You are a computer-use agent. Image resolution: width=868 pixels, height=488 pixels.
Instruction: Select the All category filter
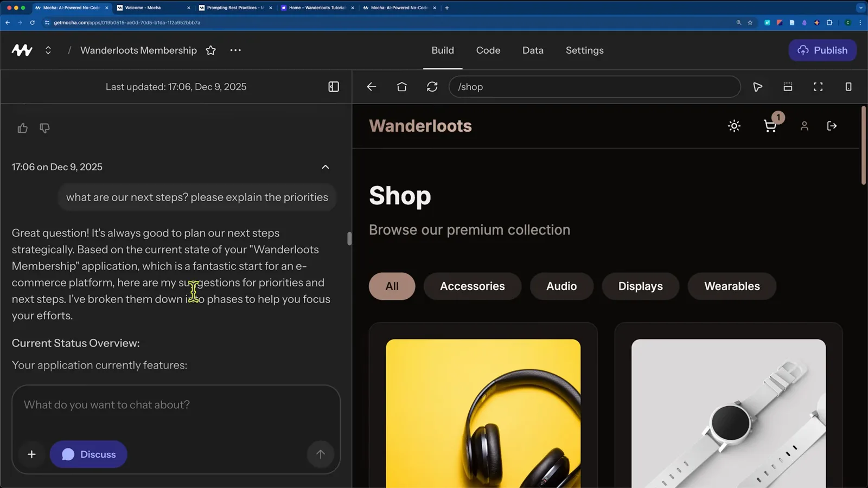[392, 286]
